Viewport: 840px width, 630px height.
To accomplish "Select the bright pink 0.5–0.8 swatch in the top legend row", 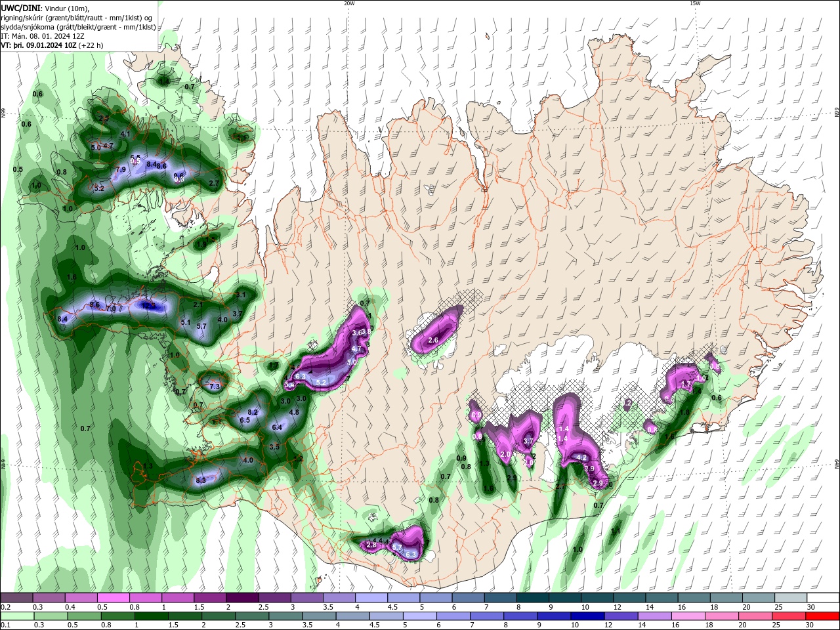I will pos(113,598).
